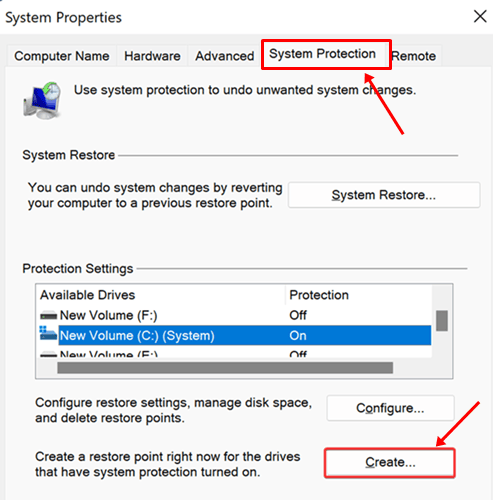The image size is (493, 500).
Task: Click the system protection monitor icon
Action: pos(42,100)
